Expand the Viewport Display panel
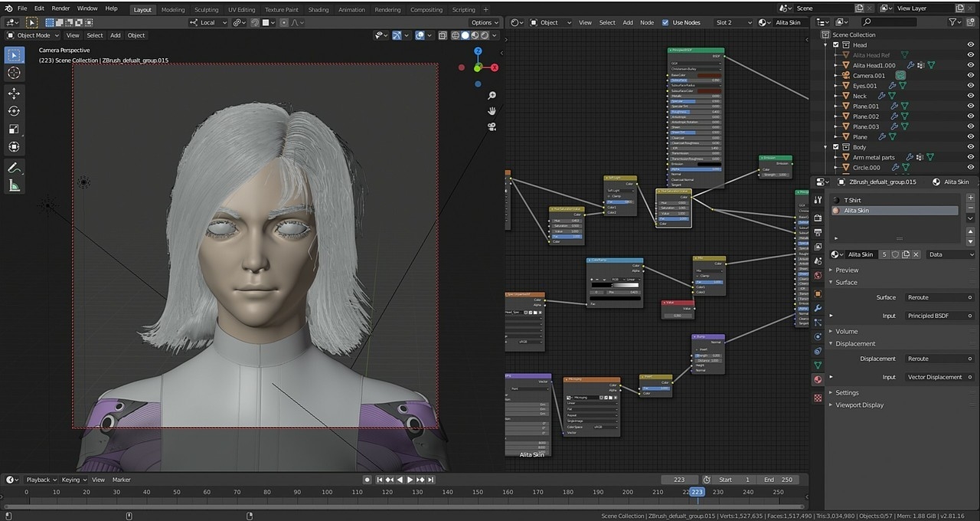Screen dimensions: 980x521 (x=859, y=405)
